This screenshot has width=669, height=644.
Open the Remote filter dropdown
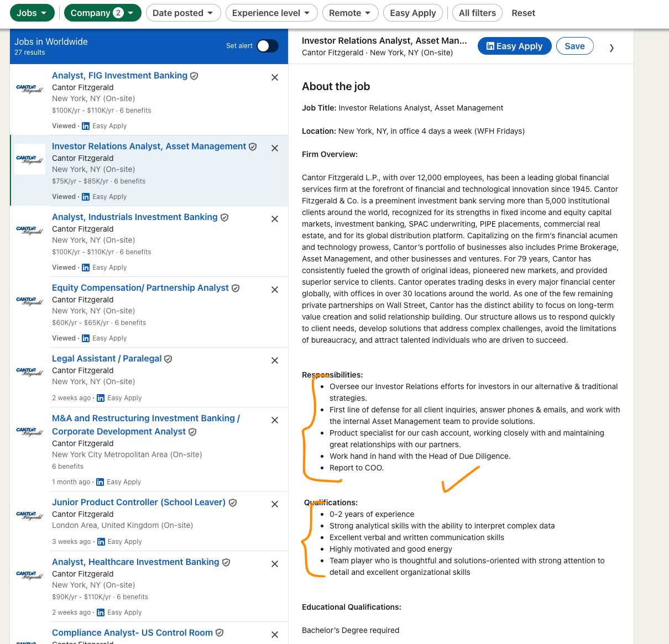coord(351,13)
